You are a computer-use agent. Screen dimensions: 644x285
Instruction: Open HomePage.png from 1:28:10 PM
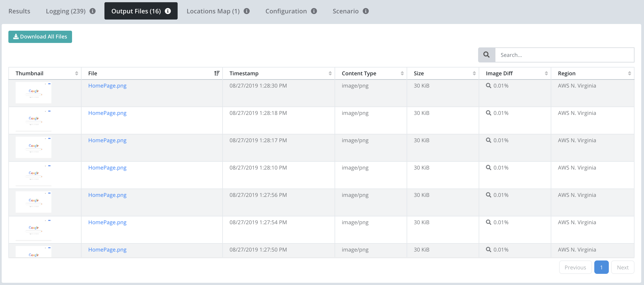(107, 168)
